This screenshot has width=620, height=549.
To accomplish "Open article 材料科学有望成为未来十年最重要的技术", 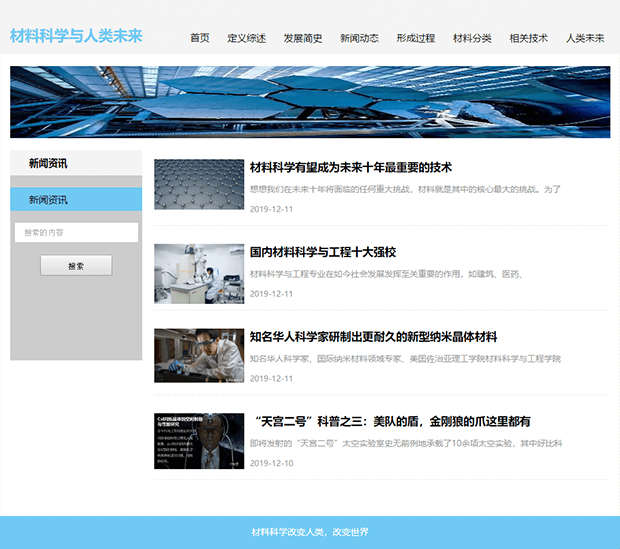I will click(x=351, y=167).
